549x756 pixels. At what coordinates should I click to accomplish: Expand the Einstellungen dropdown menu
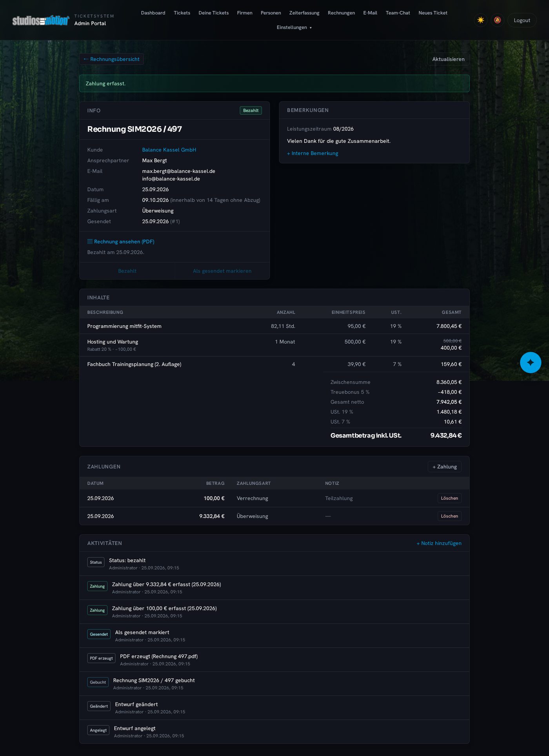(294, 27)
